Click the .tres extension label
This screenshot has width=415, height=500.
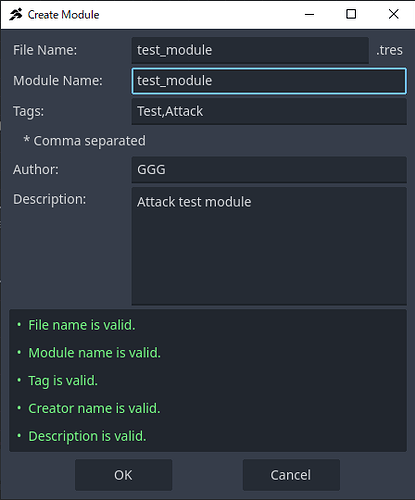coord(389,50)
